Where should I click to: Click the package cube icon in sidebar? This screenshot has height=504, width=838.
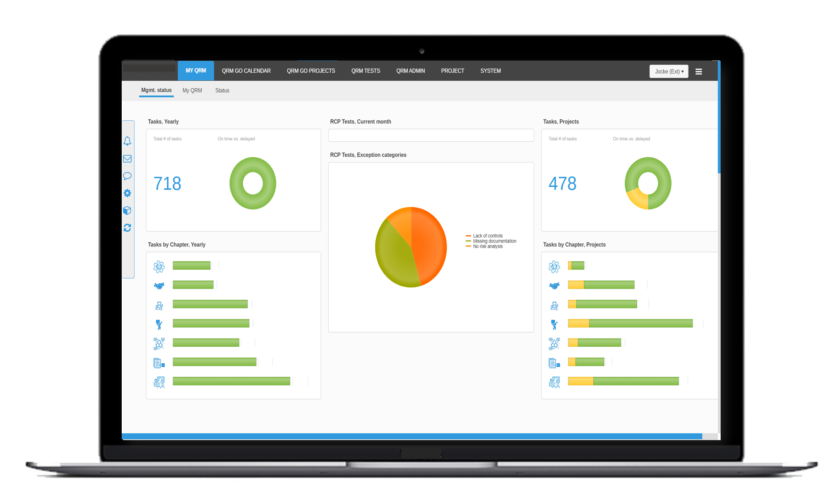[127, 210]
